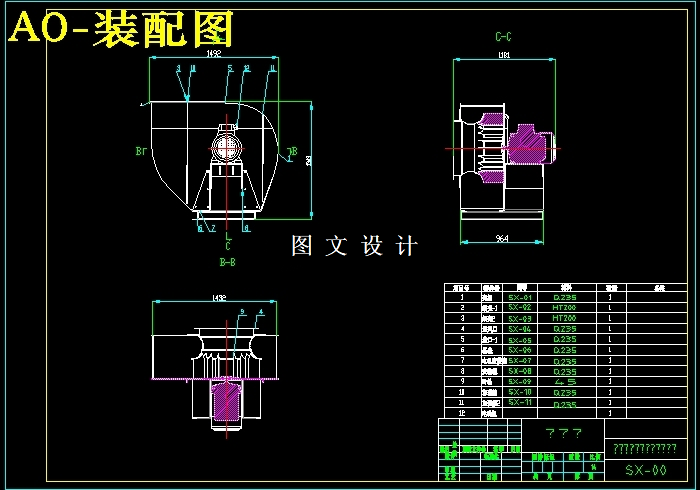Viewport: 700px width, 490px height.
Task: Click item number 1 in parts list
Action: tap(462, 297)
